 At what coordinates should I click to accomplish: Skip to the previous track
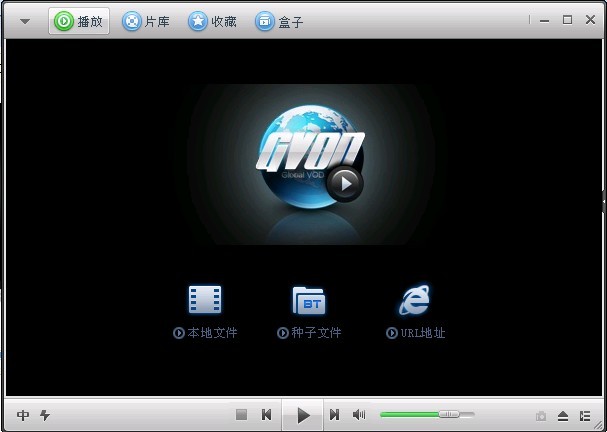click(267, 414)
